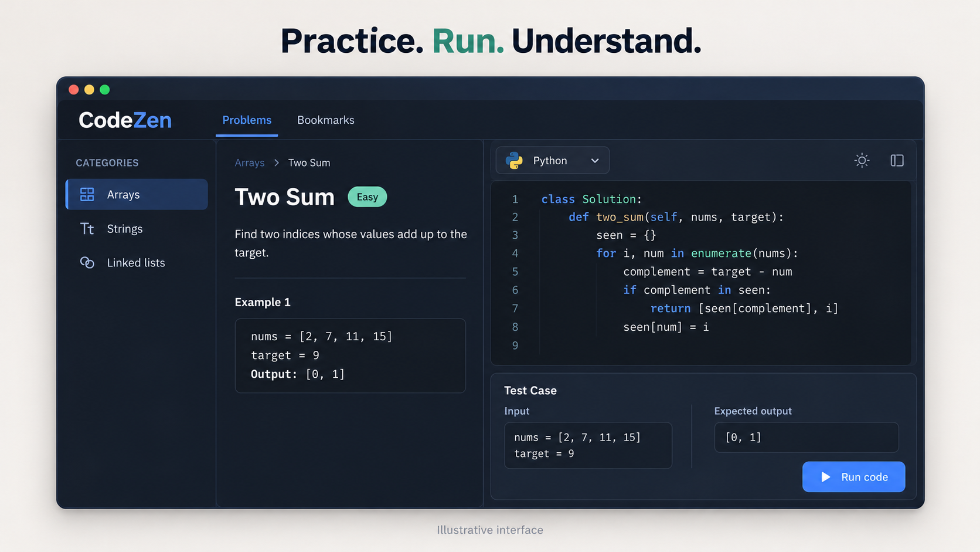This screenshot has width=980, height=552.
Task: Expand the Python language dropdown chevron
Action: click(x=595, y=161)
